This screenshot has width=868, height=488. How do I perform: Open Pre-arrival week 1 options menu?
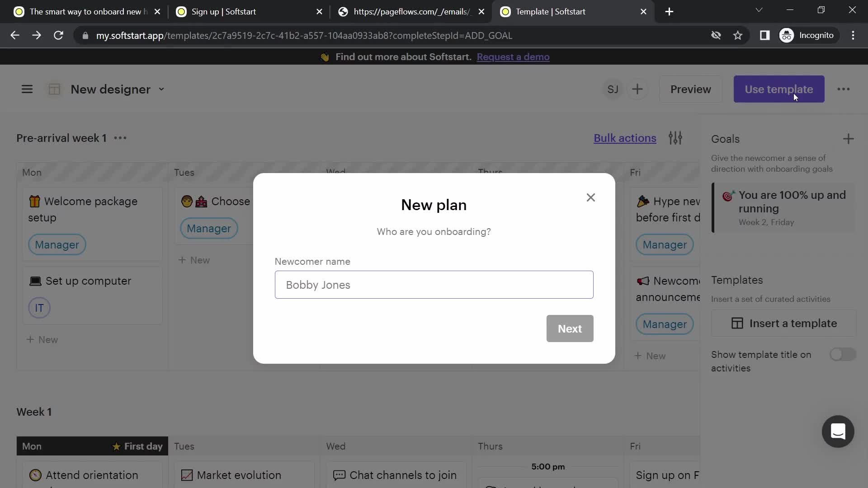(x=120, y=138)
